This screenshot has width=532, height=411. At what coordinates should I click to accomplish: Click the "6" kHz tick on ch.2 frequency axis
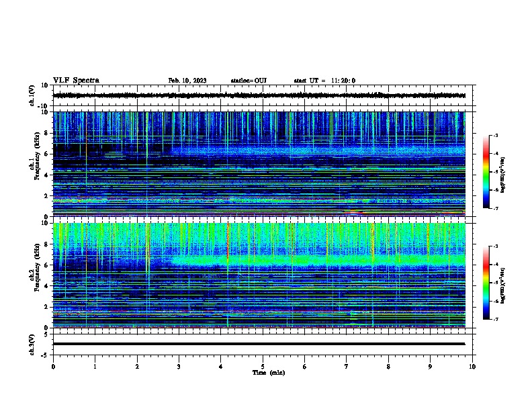click(46, 265)
